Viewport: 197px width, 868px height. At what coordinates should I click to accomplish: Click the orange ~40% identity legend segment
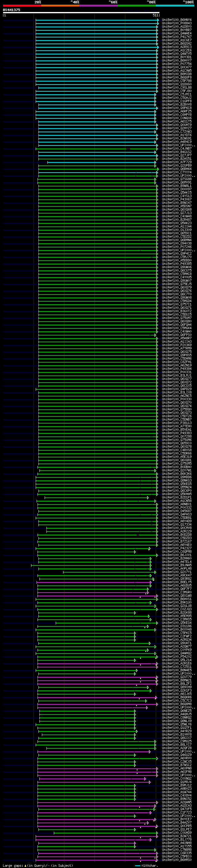60,6
